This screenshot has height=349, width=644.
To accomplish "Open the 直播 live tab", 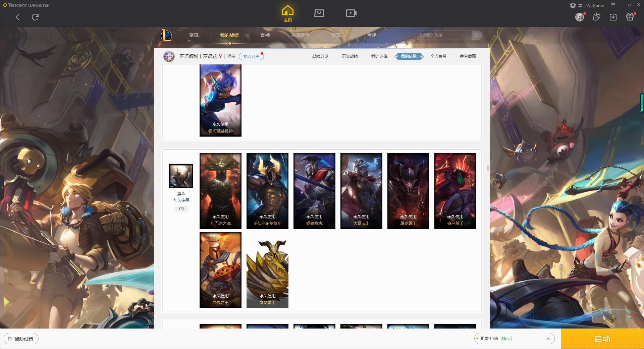I will (x=265, y=35).
